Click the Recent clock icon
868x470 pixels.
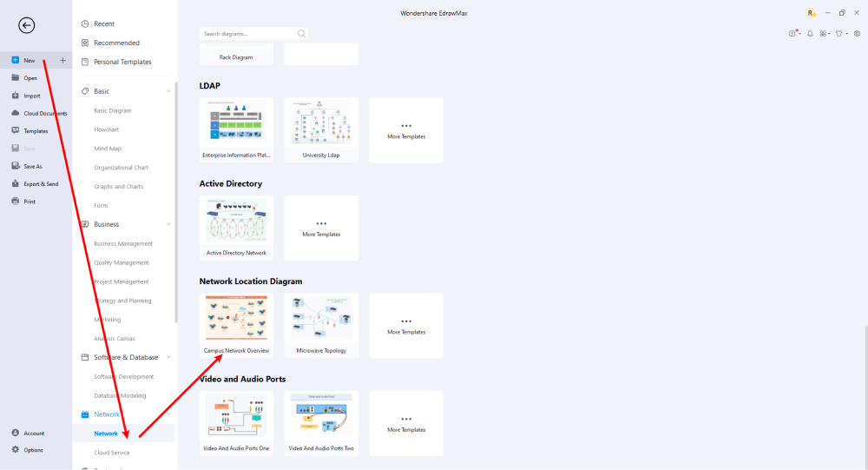[x=85, y=23]
